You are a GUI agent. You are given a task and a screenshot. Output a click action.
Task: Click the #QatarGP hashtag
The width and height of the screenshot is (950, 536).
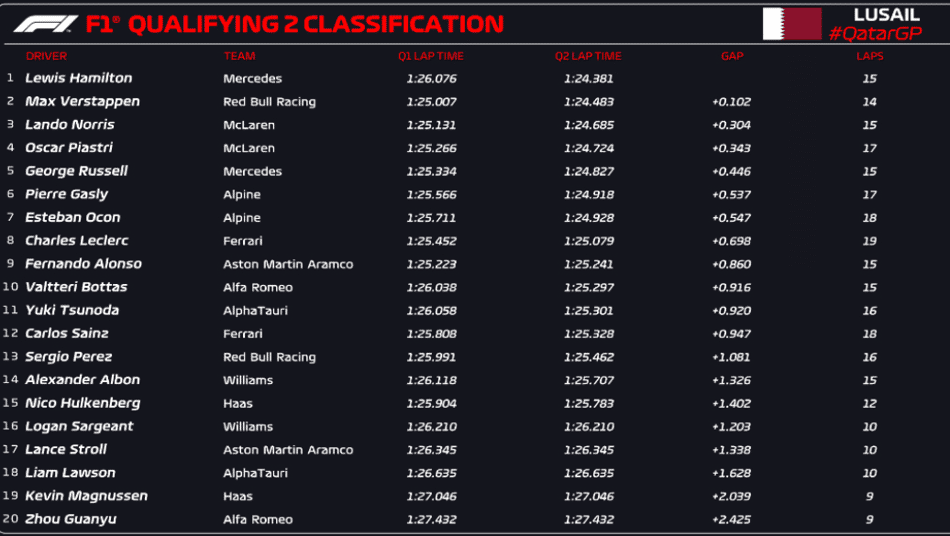(875, 33)
